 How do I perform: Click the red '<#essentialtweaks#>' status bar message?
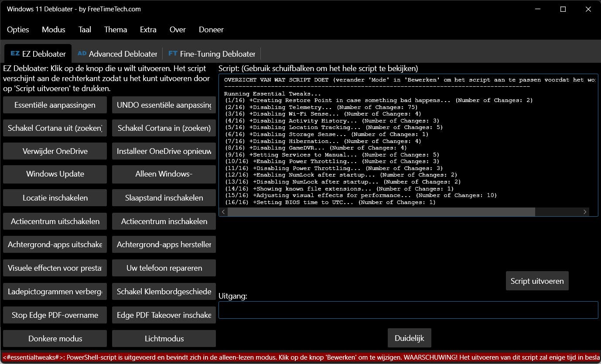click(x=300, y=357)
